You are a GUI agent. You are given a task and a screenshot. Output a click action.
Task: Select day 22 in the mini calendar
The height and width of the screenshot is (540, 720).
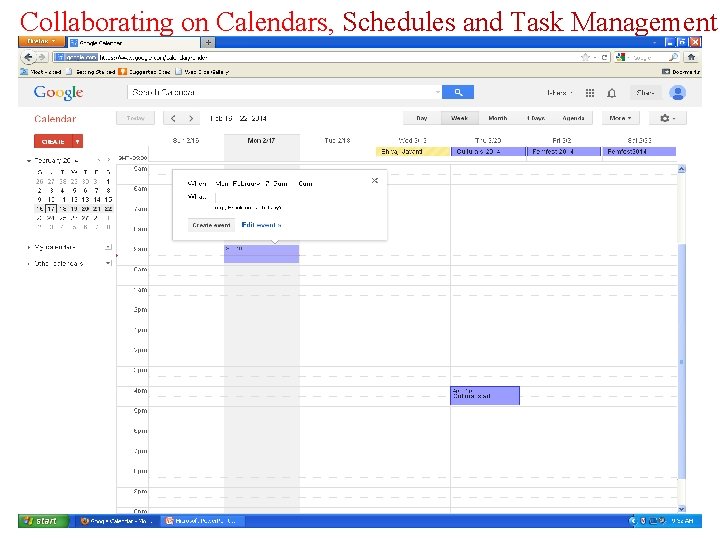(x=108, y=209)
